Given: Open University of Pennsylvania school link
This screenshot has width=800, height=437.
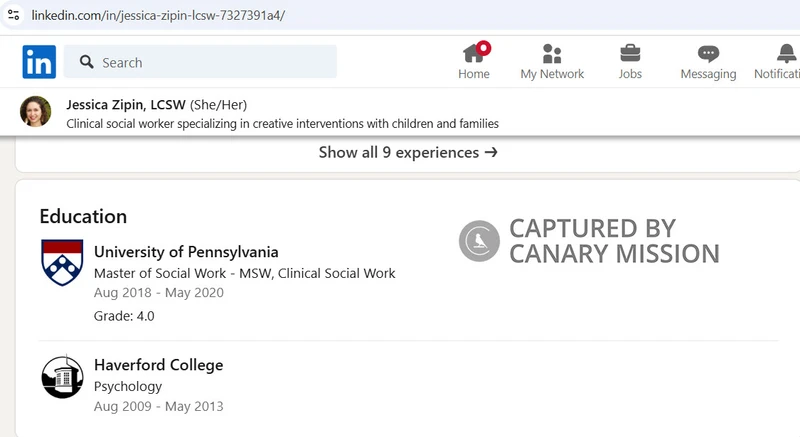Looking at the screenshot, I should click(186, 252).
